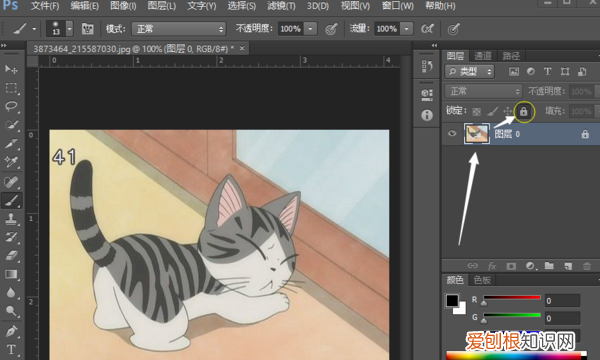
Task: Select the Lasso tool
Action: (11, 106)
